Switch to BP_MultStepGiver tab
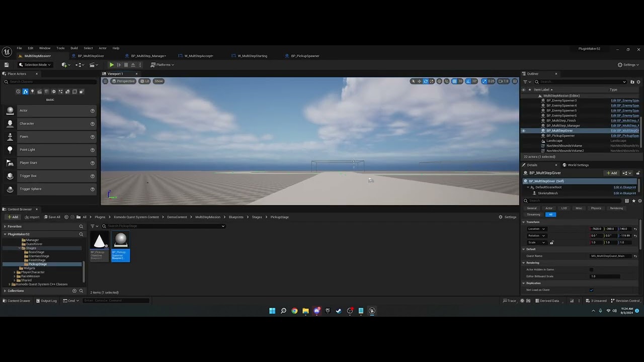The image size is (644, 362). [91, 56]
